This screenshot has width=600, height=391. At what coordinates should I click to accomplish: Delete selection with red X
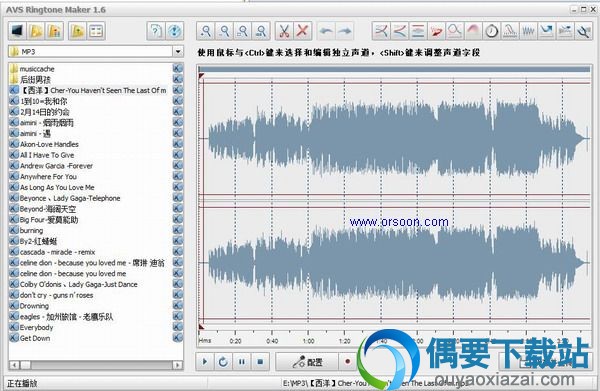[303, 31]
